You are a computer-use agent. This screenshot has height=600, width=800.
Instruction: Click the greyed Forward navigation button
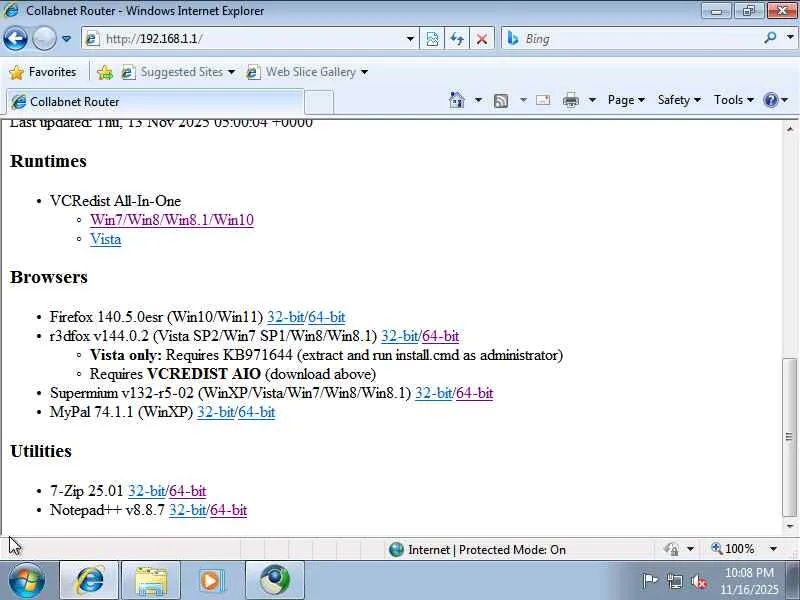click(44, 38)
